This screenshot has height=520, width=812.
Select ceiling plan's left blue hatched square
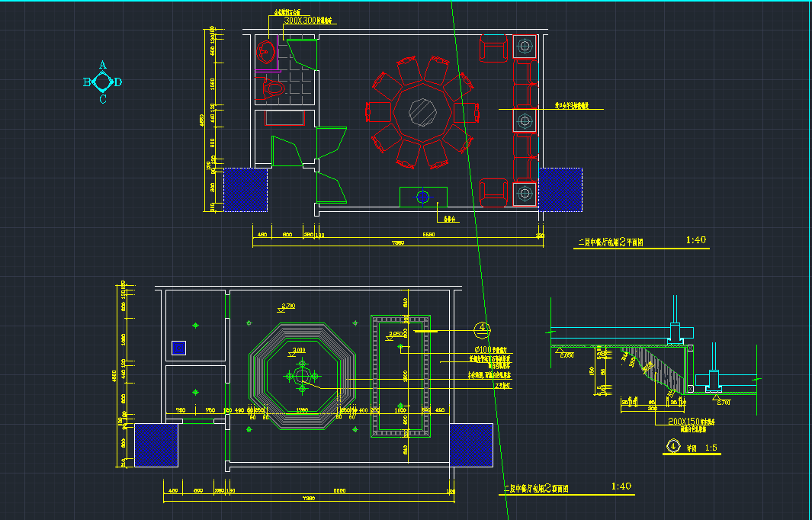click(156, 445)
